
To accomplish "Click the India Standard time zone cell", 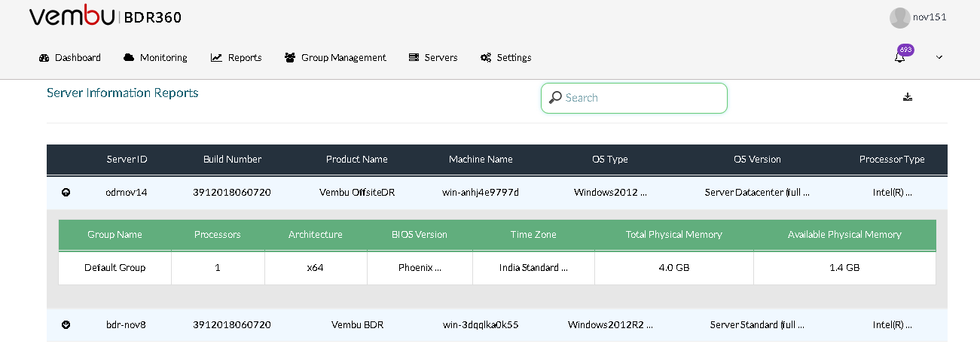I will click(533, 268).
